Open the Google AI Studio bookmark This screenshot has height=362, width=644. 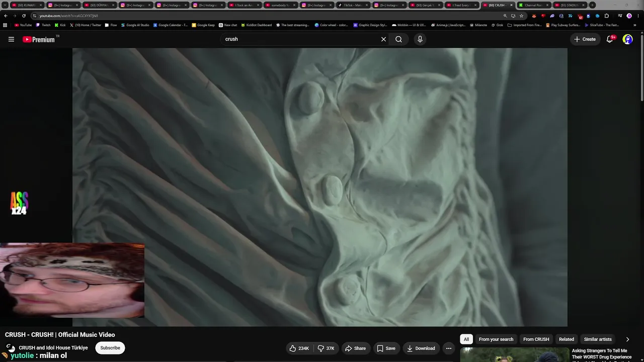coord(135,25)
